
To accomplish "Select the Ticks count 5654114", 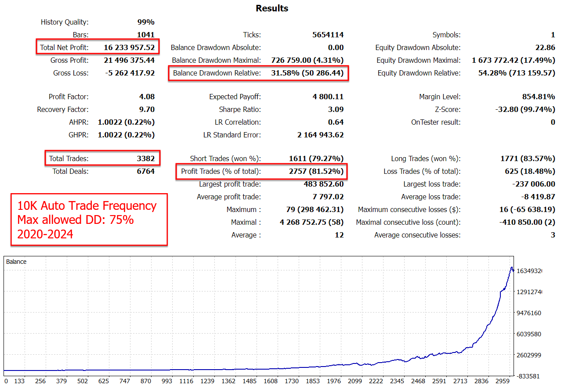I will (326, 35).
